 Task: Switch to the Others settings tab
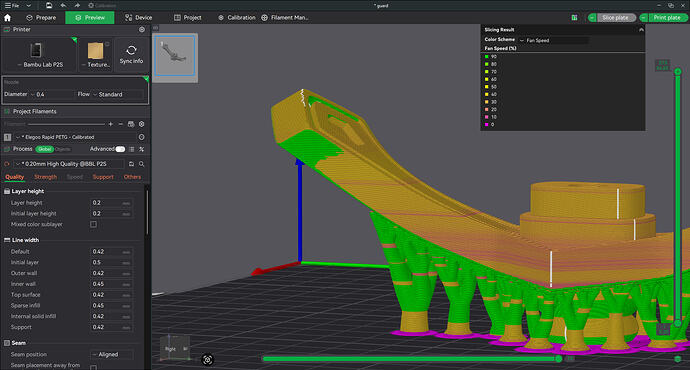[x=132, y=177]
